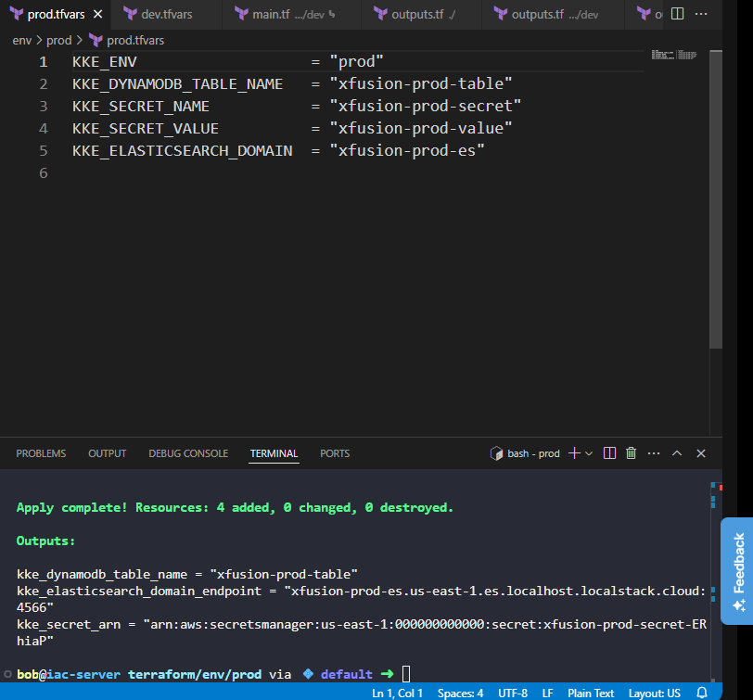753x700 pixels.
Task: Switch to the PORTS panel tab
Action: 335,453
